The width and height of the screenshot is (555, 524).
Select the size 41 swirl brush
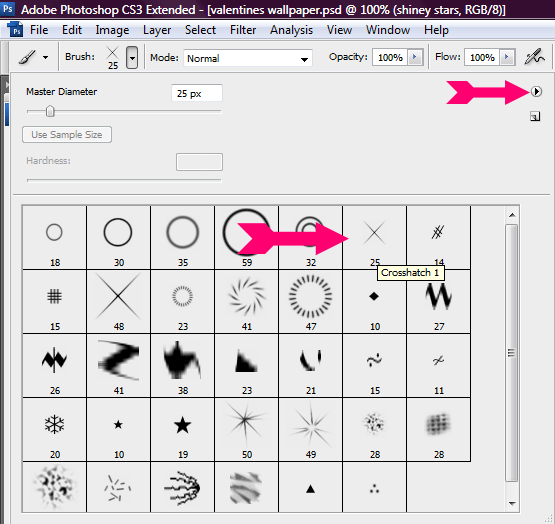point(247,302)
